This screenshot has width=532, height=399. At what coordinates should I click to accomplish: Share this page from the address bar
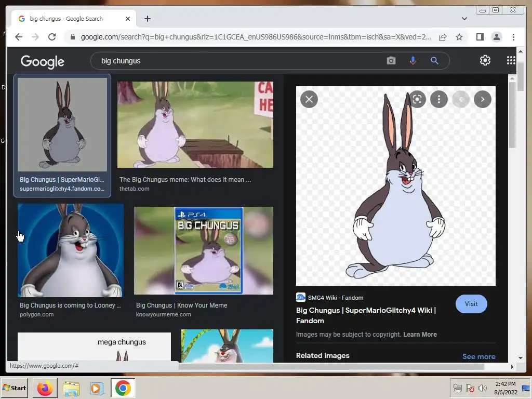tap(443, 37)
